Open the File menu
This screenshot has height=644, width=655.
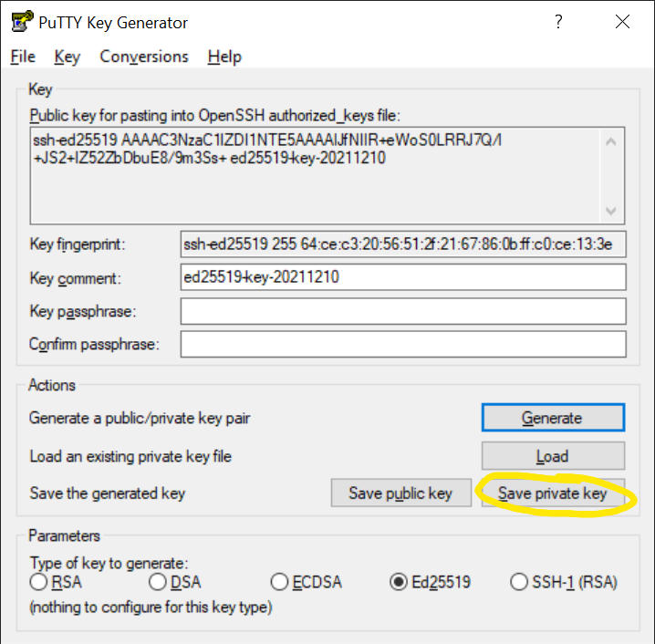pyautogui.click(x=23, y=57)
